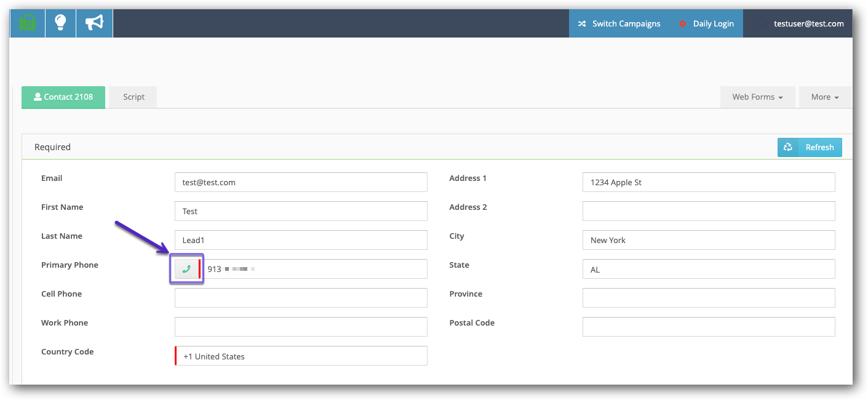
Task: Open the Country Code selector showing +1 United States
Action: pyautogui.click(x=301, y=356)
